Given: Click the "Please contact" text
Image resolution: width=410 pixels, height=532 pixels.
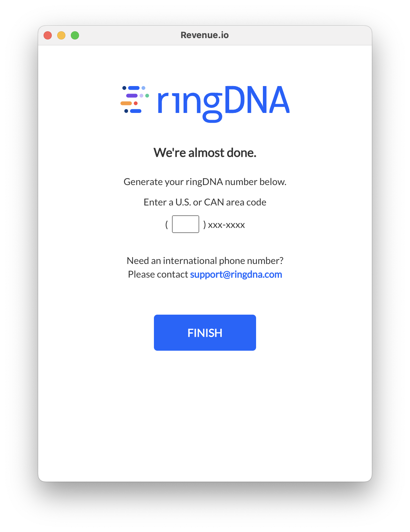Looking at the screenshot, I should point(158,275).
